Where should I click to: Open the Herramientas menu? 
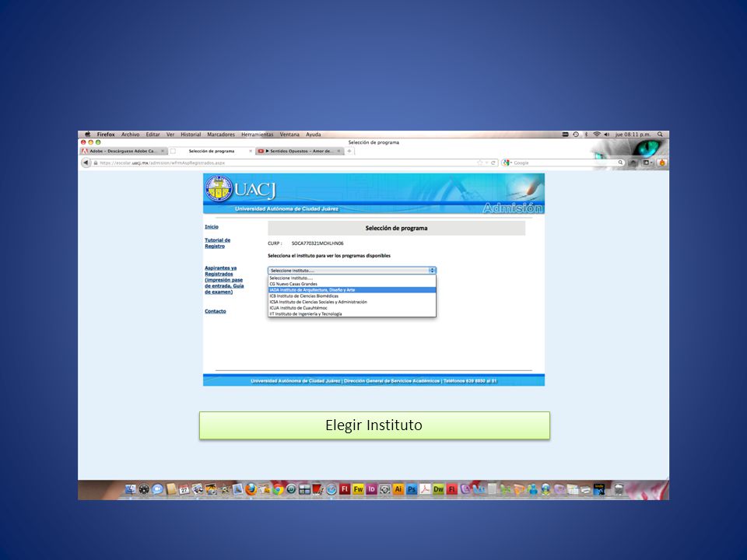(258, 135)
